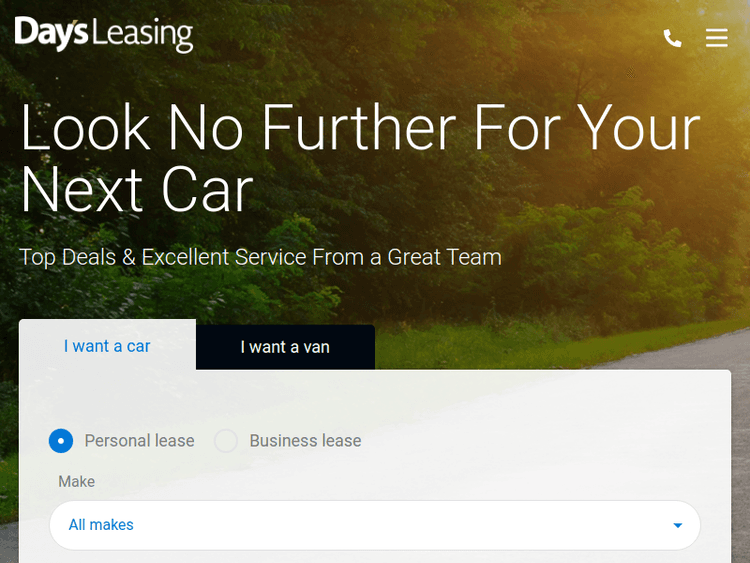The height and width of the screenshot is (563, 750).
Task: Click the All makes text
Action: point(101,525)
